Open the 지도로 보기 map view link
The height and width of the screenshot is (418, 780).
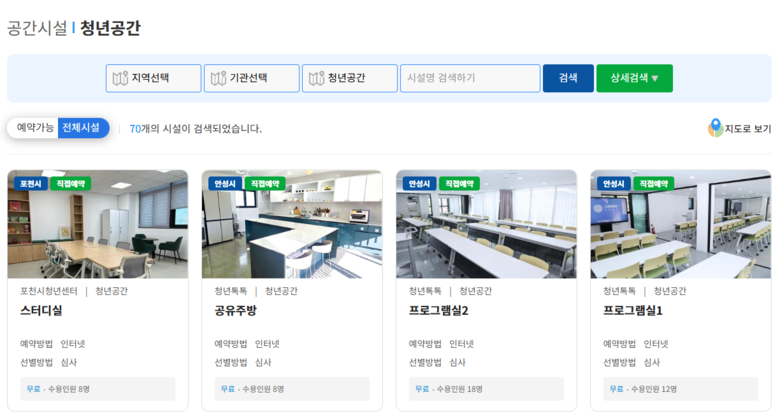(x=748, y=129)
